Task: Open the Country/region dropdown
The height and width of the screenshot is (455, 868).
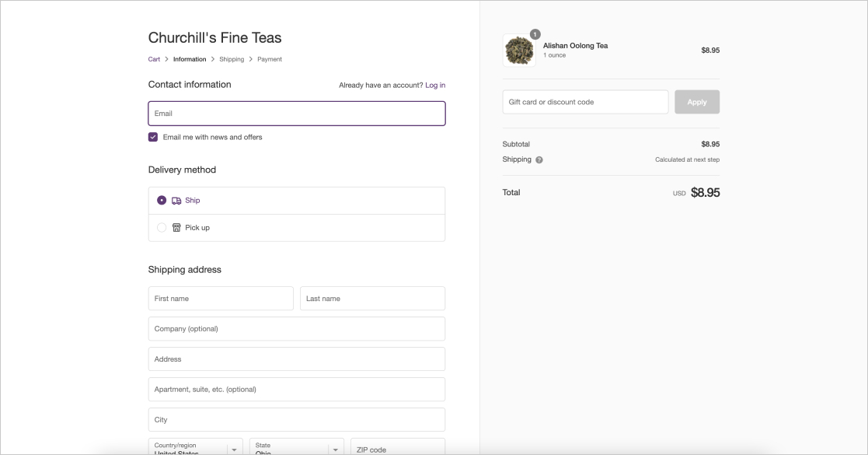Action: tap(195, 446)
